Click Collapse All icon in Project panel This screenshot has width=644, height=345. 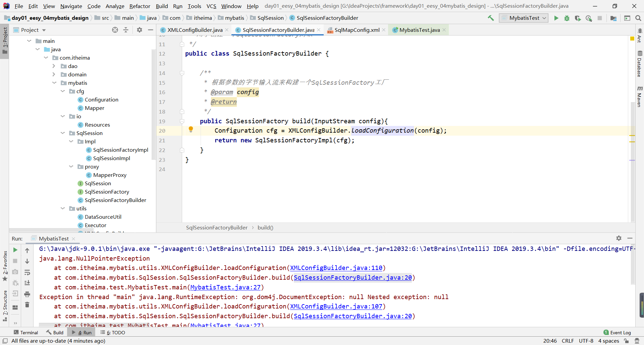pos(126,30)
